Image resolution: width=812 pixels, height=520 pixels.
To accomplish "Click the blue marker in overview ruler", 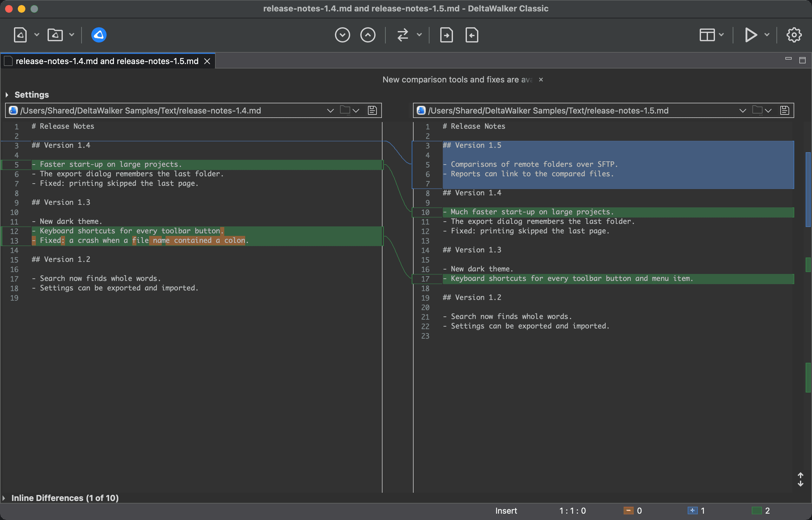I will [x=808, y=189].
